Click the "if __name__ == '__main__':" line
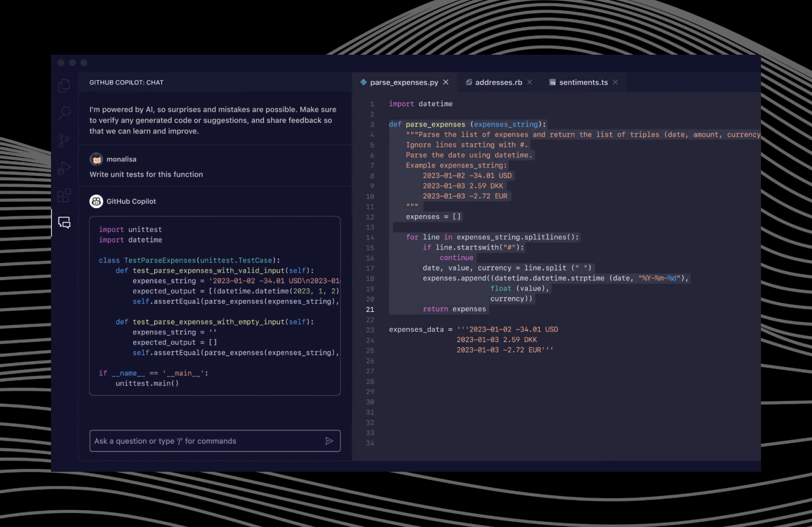The image size is (812, 527). pyautogui.click(x=154, y=373)
